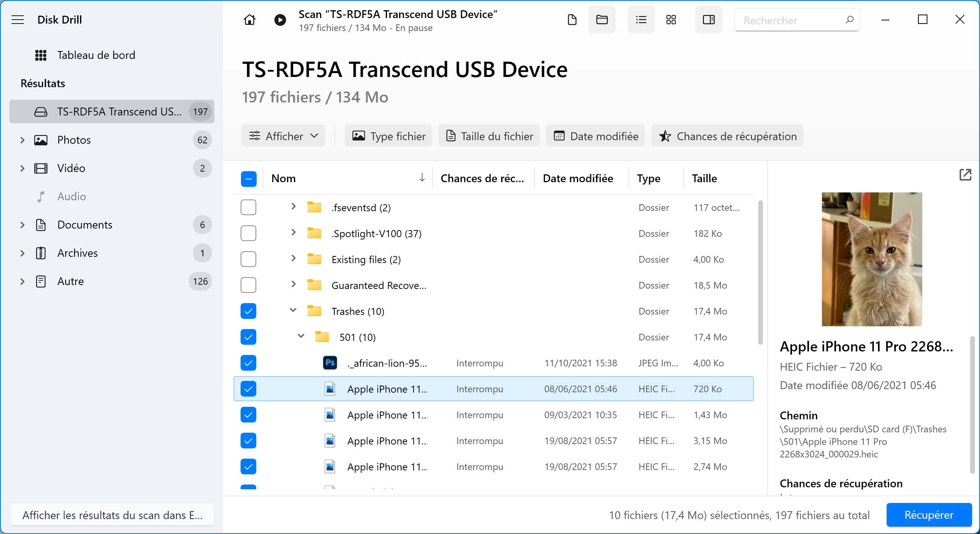Open the Afficher dropdown

pyautogui.click(x=283, y=136)
